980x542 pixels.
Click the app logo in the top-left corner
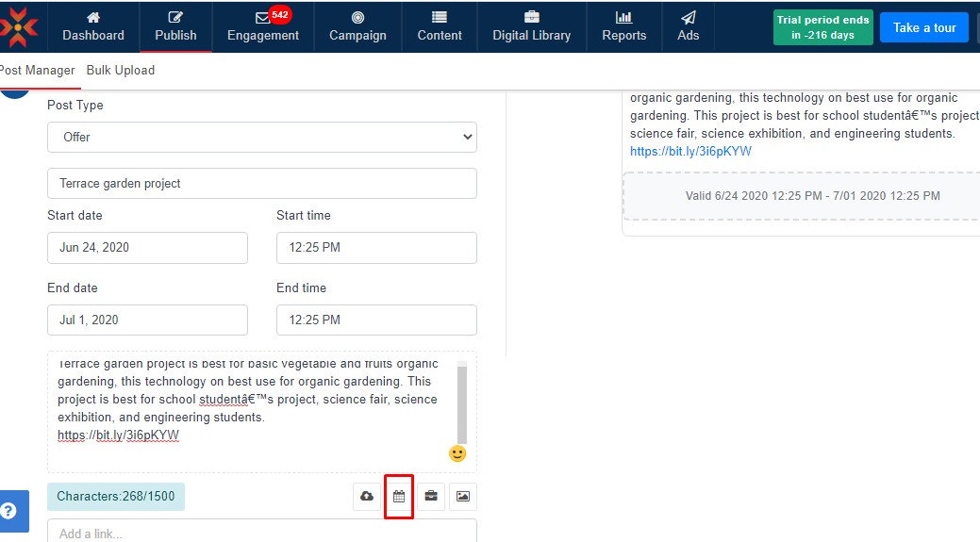pyautogui.click(x=19, y=26)
